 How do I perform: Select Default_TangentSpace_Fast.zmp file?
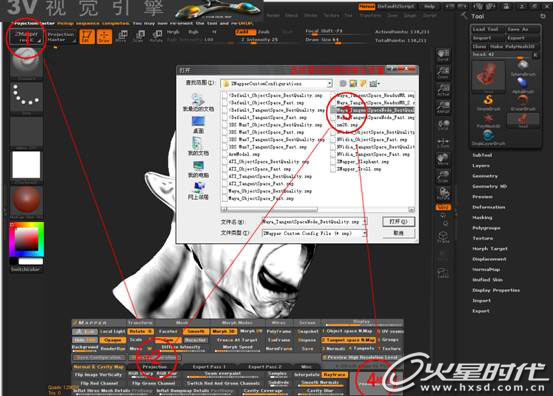(x=265, y=117)
